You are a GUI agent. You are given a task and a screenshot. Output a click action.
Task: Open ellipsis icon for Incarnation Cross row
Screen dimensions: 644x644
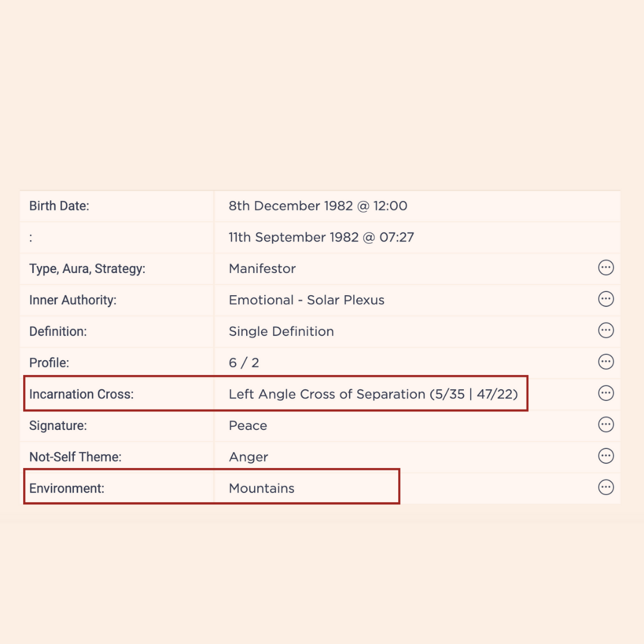[606, 393]
